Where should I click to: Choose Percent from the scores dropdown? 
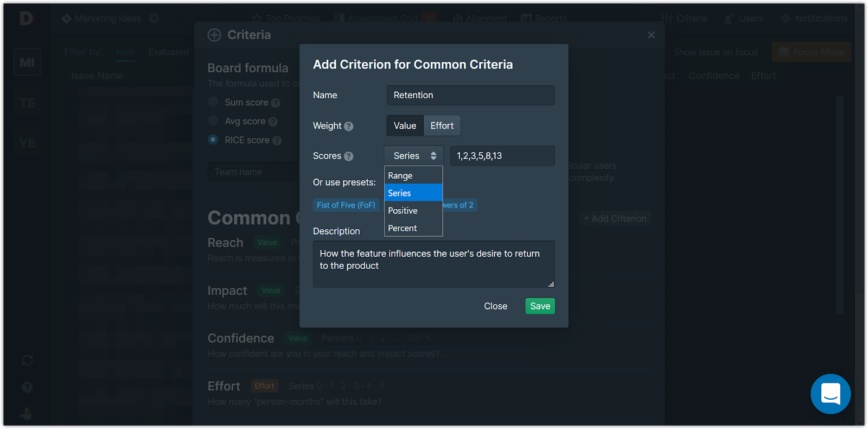(413, 228)
